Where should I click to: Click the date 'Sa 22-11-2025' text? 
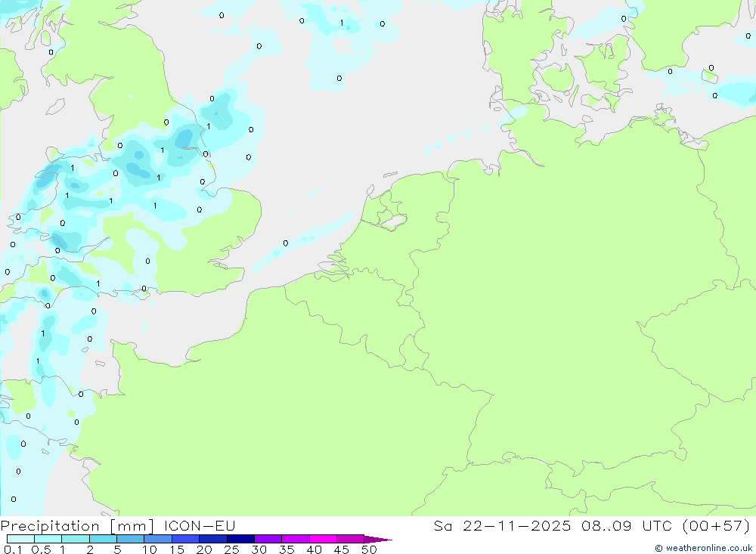coord(502,525)
